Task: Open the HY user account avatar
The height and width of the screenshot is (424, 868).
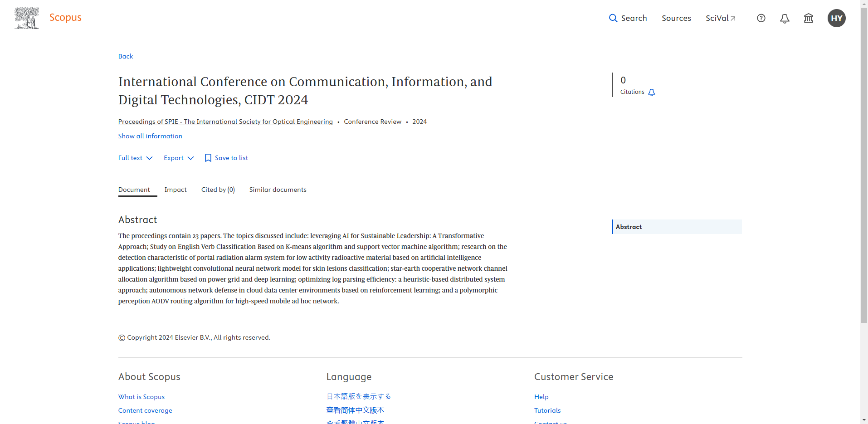Action: pos(836,18)
